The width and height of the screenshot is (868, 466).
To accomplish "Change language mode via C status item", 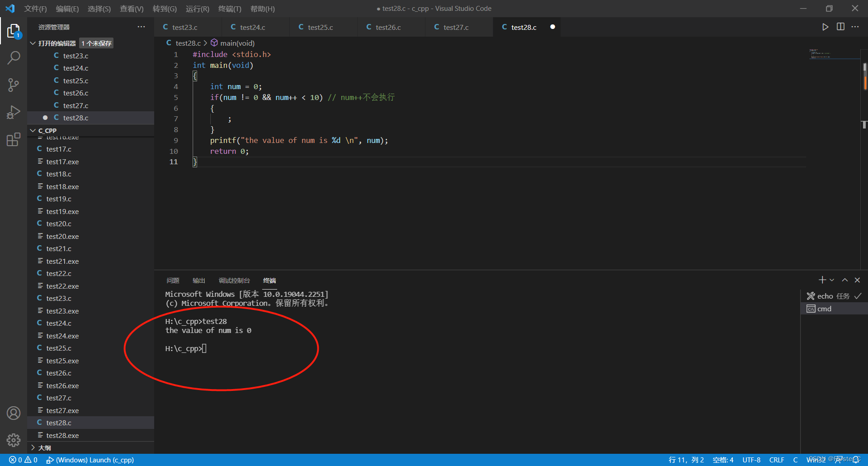I will click(x=795, y=460).
